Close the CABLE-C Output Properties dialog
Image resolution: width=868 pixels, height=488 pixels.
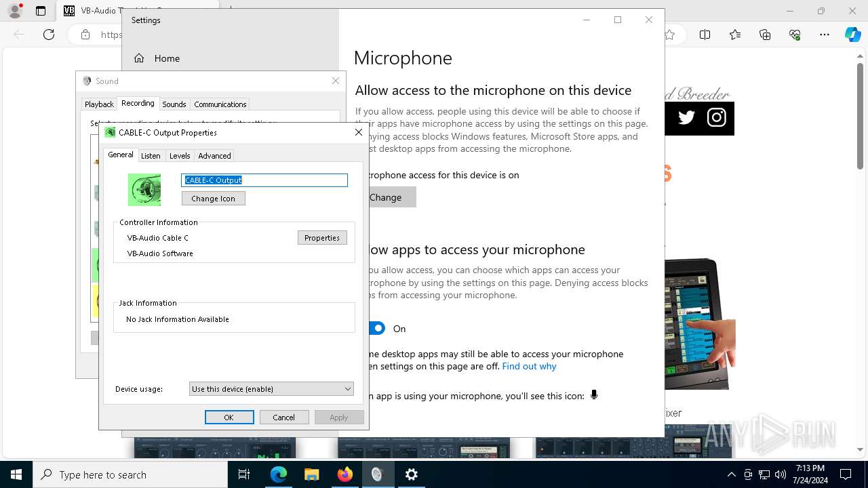[359, 132]
